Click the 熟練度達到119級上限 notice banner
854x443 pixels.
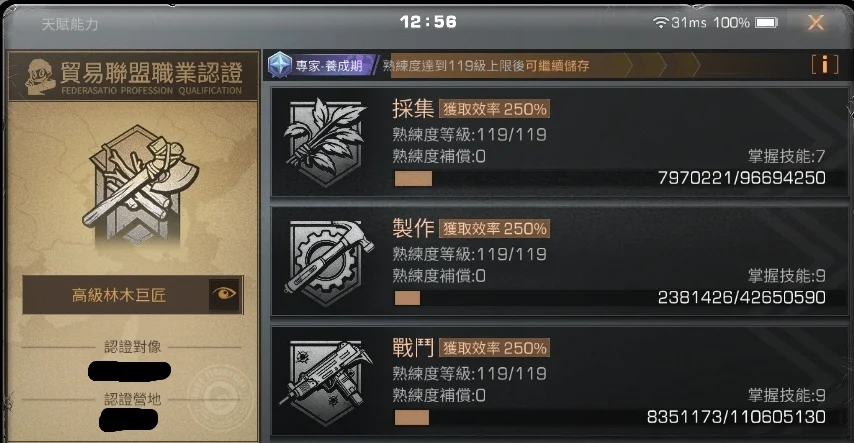486,66
